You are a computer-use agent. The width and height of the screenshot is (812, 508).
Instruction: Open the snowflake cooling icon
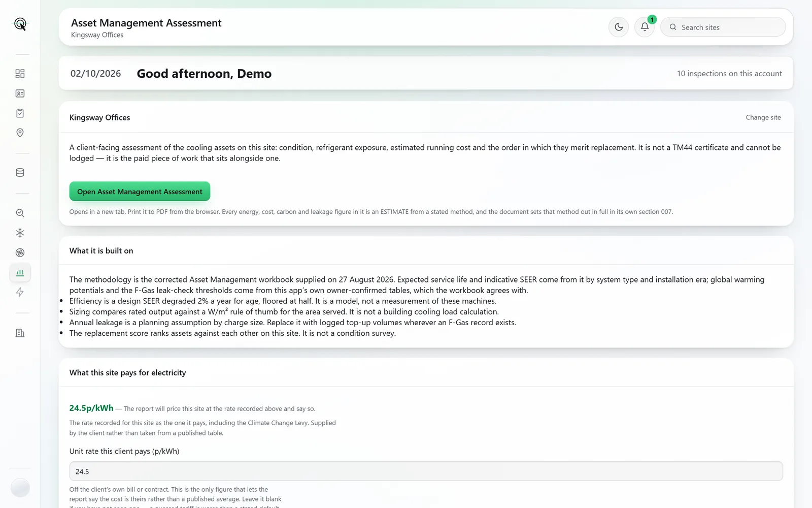point(20,233)
